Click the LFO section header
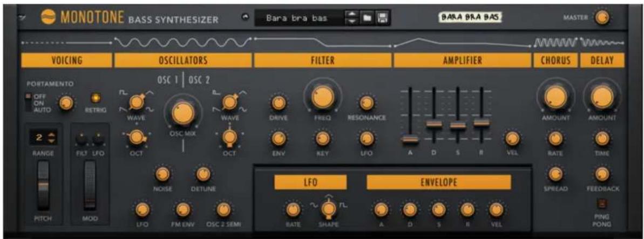 [x=310, y=182]
